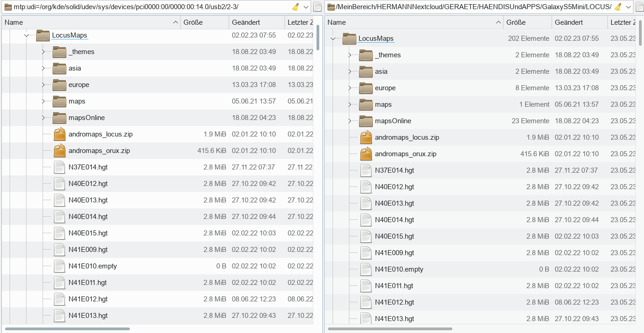Select N41E012.hgt name in right pane
This screenshot has width=644, height=333.
395,302
